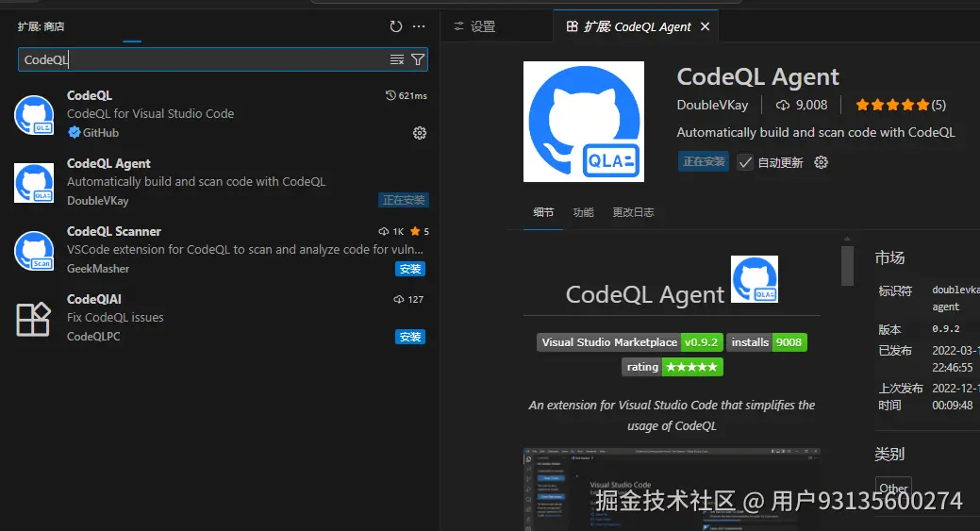Click the verified publisher badge next to GitHub

tap(74, 132)
